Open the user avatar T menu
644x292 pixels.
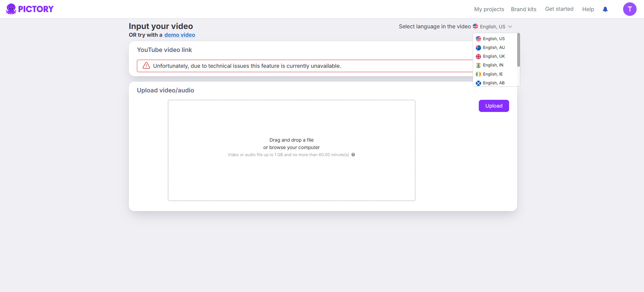click(x=630, y=9)
